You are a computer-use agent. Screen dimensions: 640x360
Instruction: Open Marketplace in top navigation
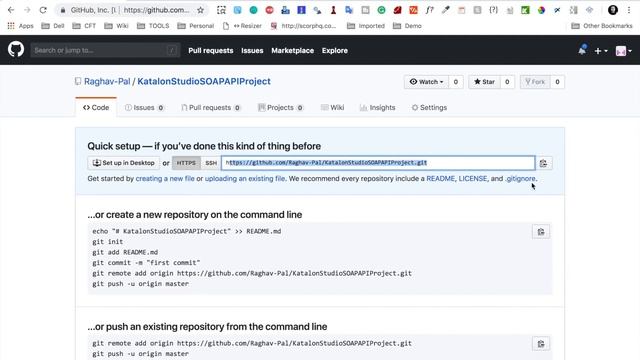coord(293,51)
